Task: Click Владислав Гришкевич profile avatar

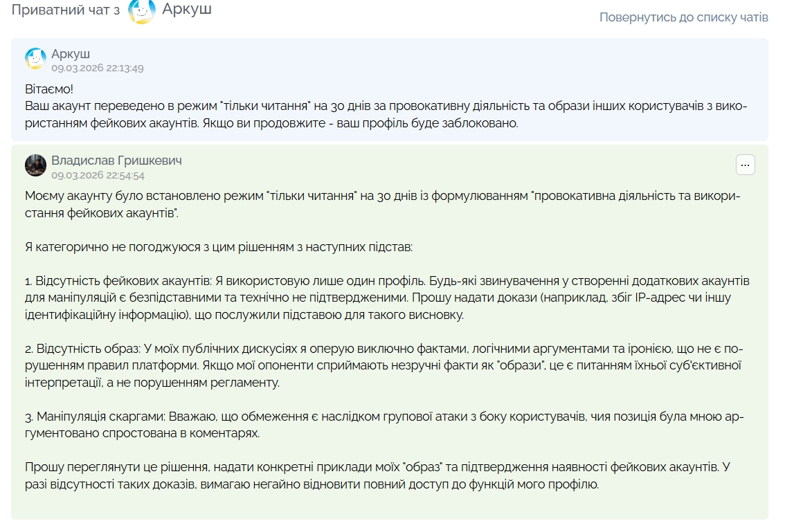Action: [x=35, y=166]
